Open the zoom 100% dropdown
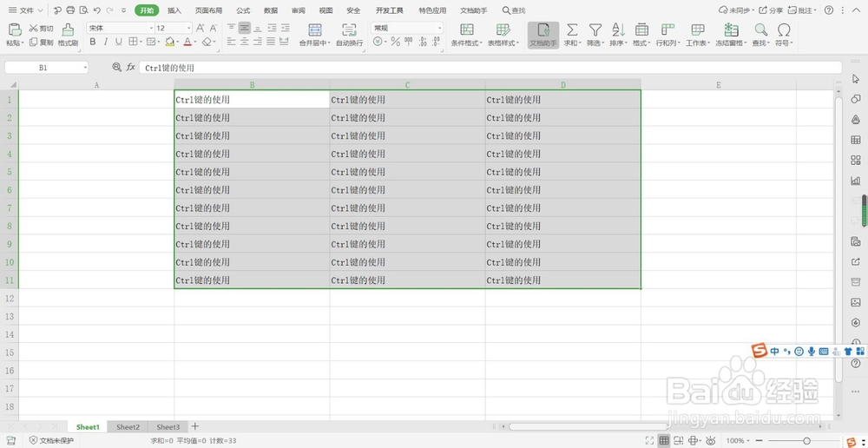 click(x=748, y=441)
